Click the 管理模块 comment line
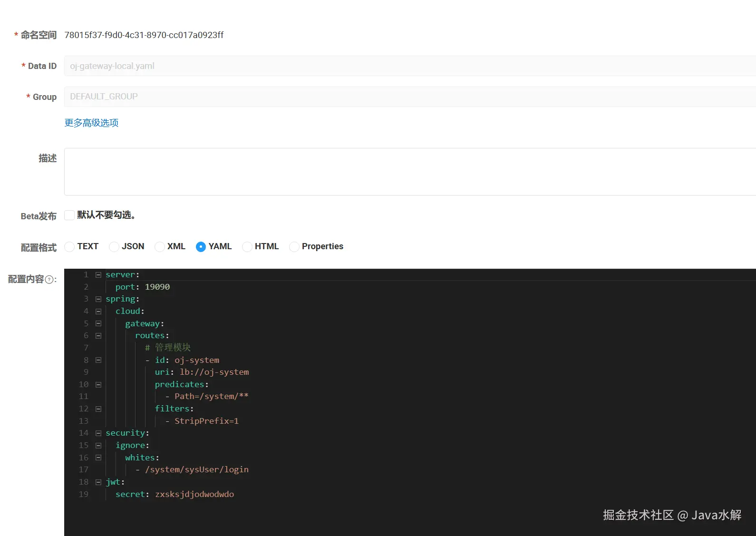Image resolution: width=756 pixels, height=536 pixels. tap(168, 348)
